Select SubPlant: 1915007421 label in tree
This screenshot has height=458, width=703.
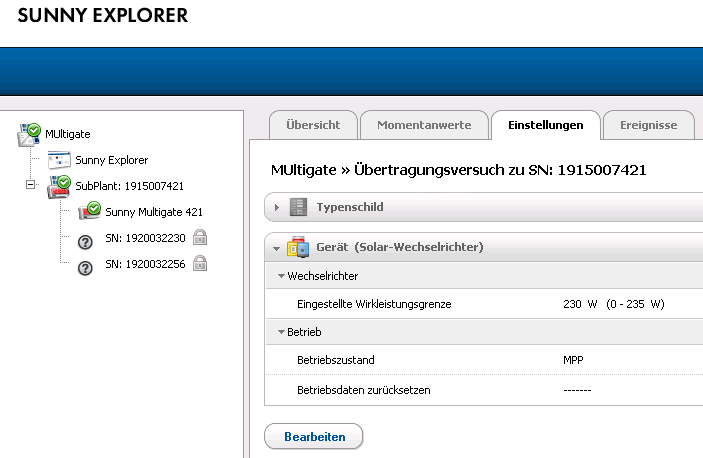(x=130, y=186)
